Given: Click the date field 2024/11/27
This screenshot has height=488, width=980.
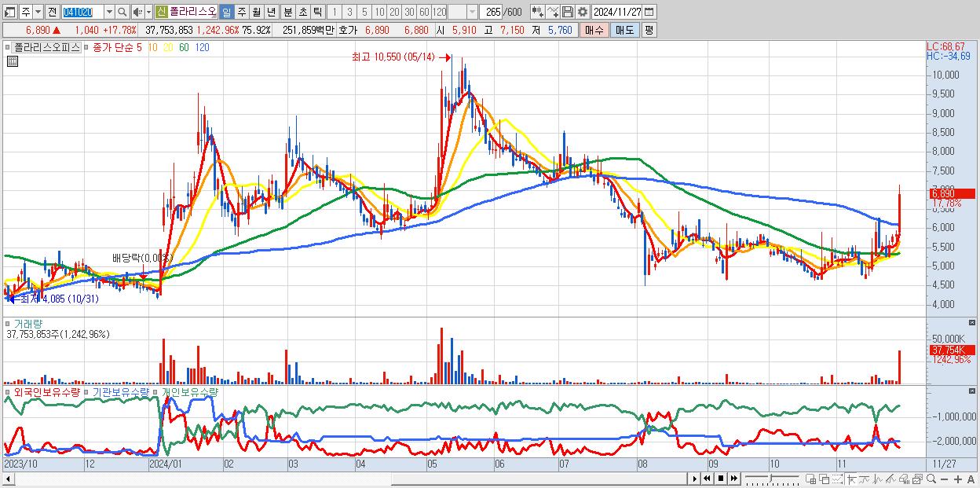Looking at the screenshot, I should pyautogui.click(x=616, y=12).
